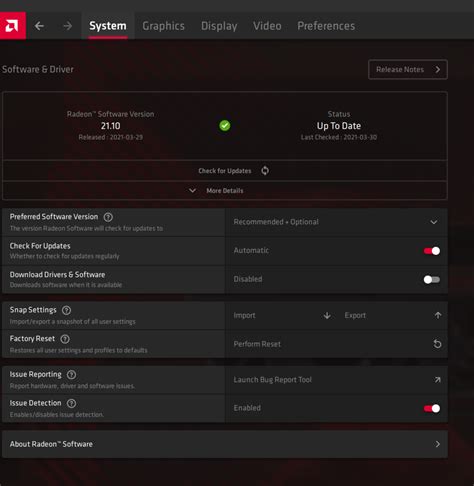474x486 pixels.
Task: Click Check for Updates button
Action: 225,171
